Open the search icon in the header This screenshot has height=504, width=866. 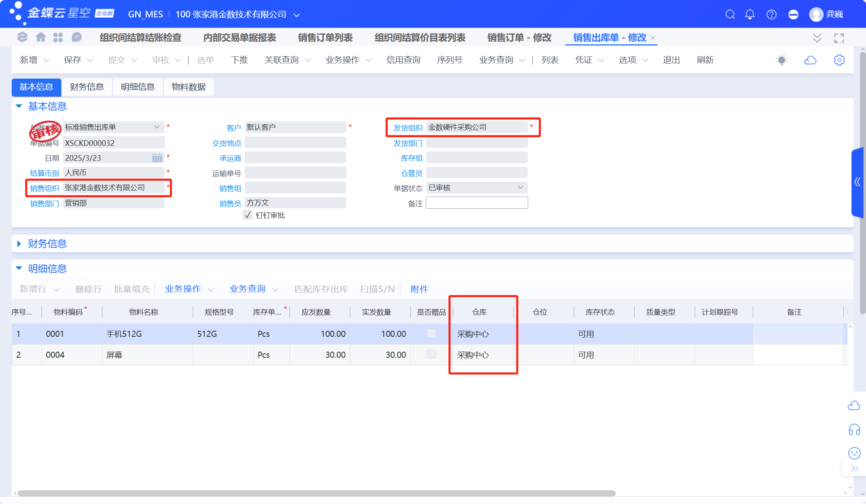point(730,15)
